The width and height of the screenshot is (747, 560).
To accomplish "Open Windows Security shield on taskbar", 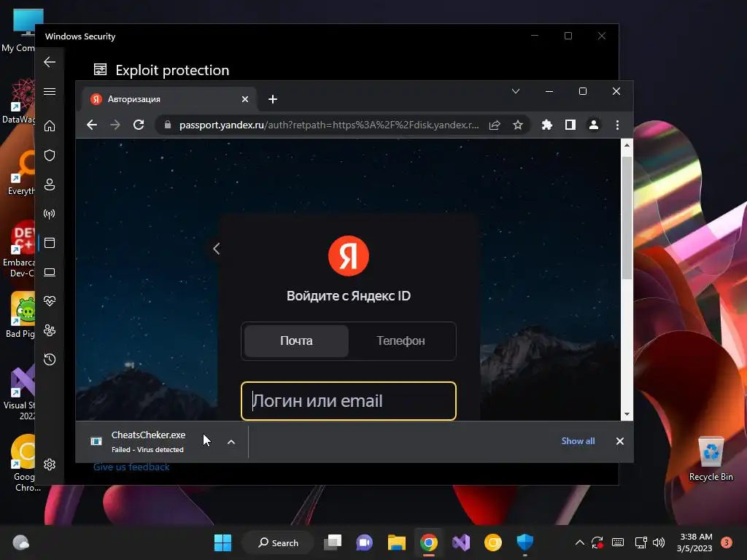I will (x=525, y=542).
